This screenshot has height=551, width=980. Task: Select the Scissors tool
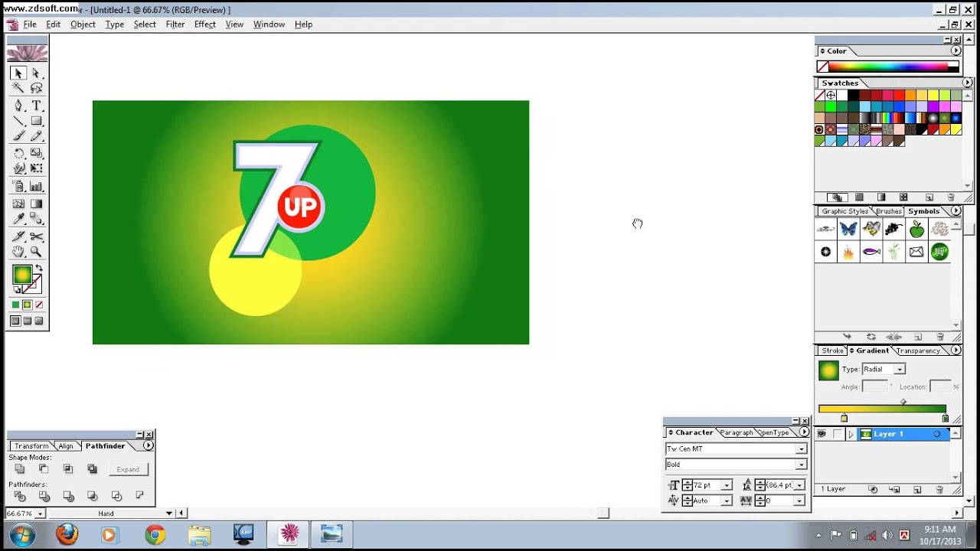pos(35,236)
